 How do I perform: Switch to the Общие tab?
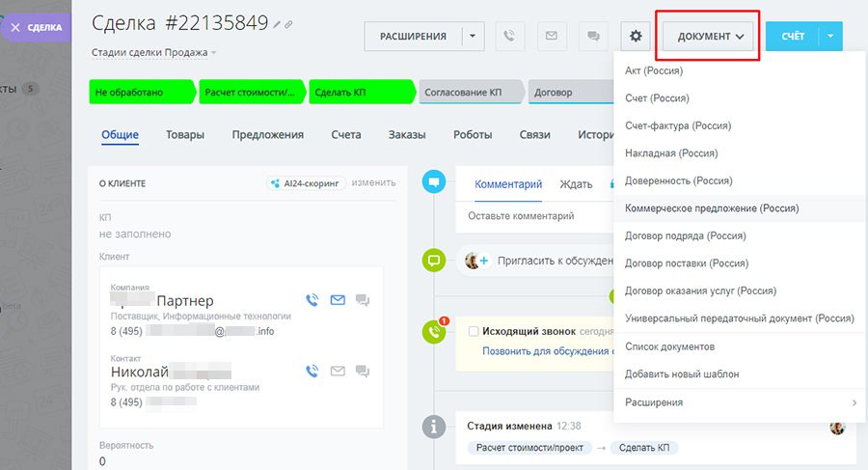click(120, 135)
